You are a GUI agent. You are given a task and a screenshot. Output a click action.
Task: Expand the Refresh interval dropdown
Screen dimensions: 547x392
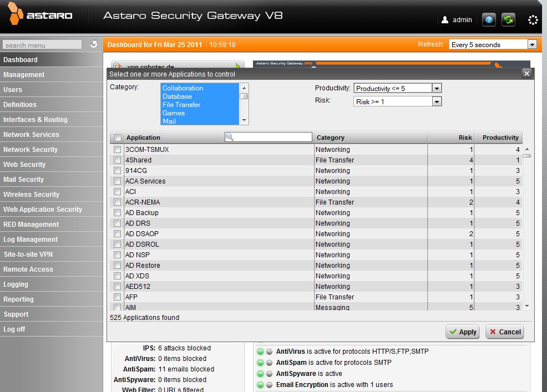532,44
